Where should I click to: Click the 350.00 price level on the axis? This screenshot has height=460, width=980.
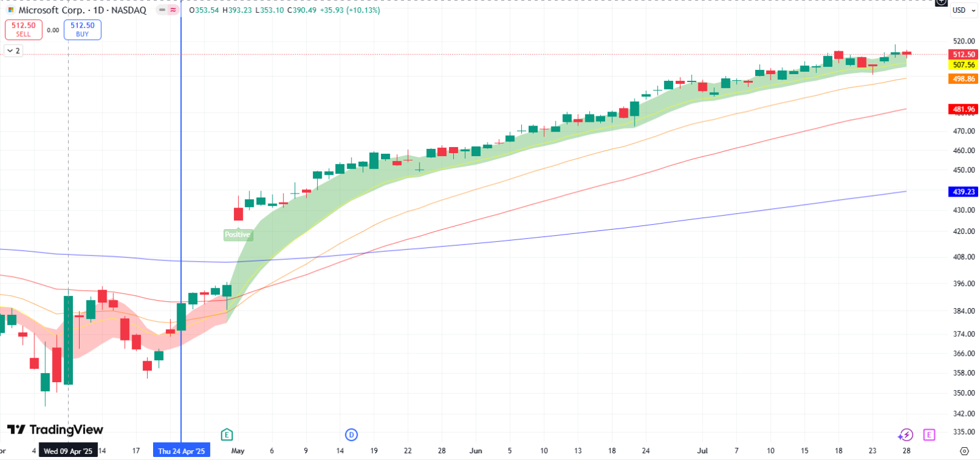[963, 393]
